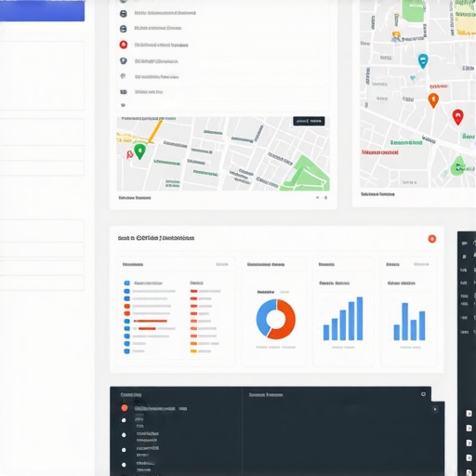Viewport: 476px width, 476px height.
Task: Click the yellow marker near the top of the right map
Action: pos(396,34)
